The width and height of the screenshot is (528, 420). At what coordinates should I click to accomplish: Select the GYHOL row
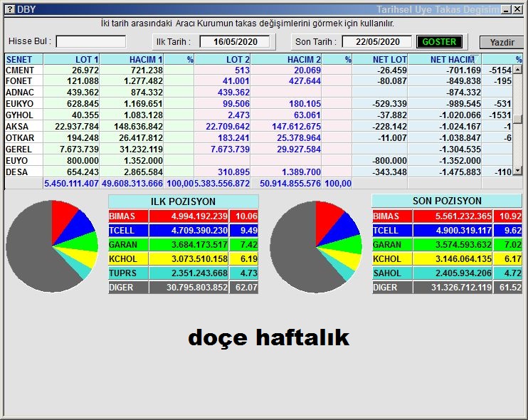258,115
